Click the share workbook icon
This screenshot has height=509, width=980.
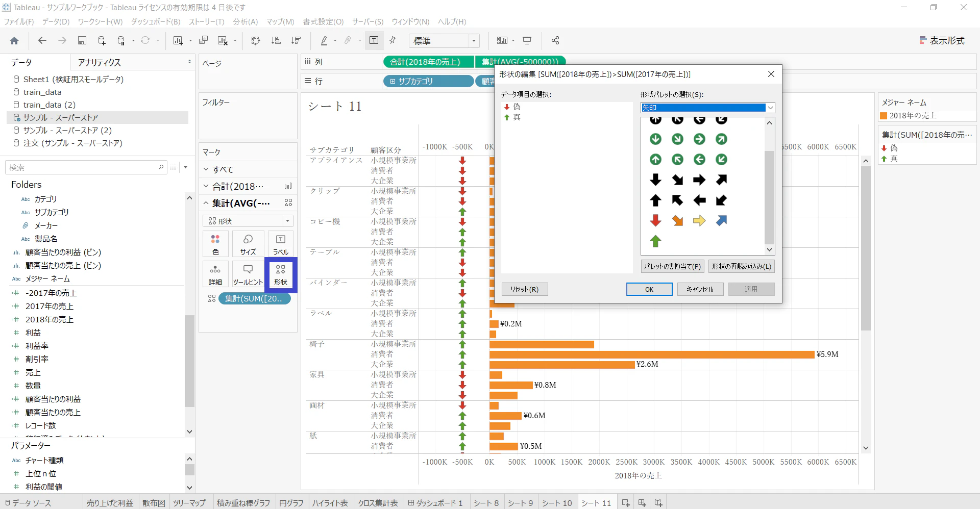pyautogui.click(x=555, y=41)
